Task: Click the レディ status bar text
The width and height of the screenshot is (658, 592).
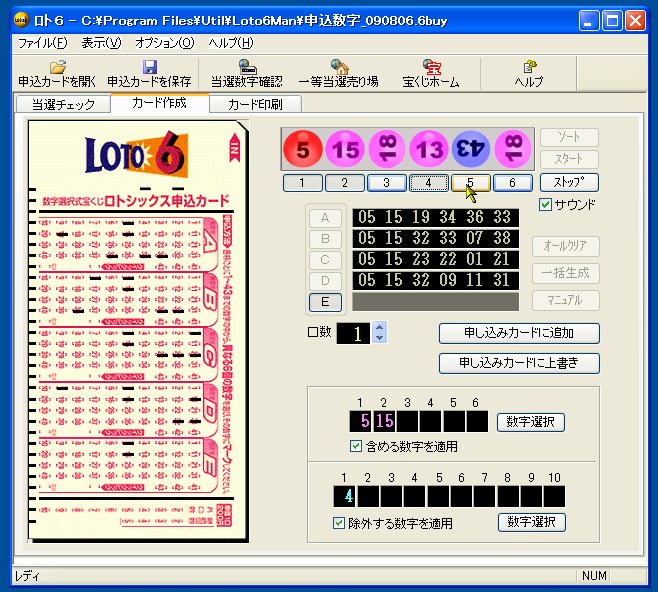Action: tap(27, 576)
